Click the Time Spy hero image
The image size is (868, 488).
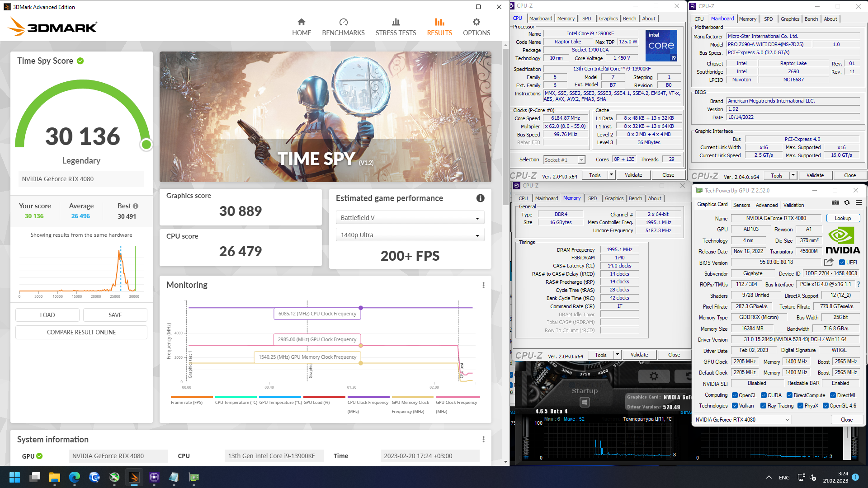pos(325,117)
